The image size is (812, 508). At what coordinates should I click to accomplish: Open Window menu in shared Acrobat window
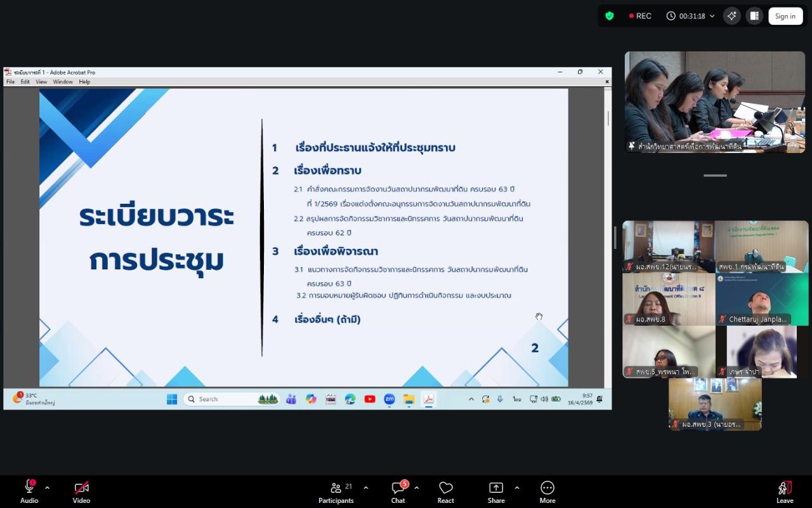pyautogui.click(x=63, y=82)
